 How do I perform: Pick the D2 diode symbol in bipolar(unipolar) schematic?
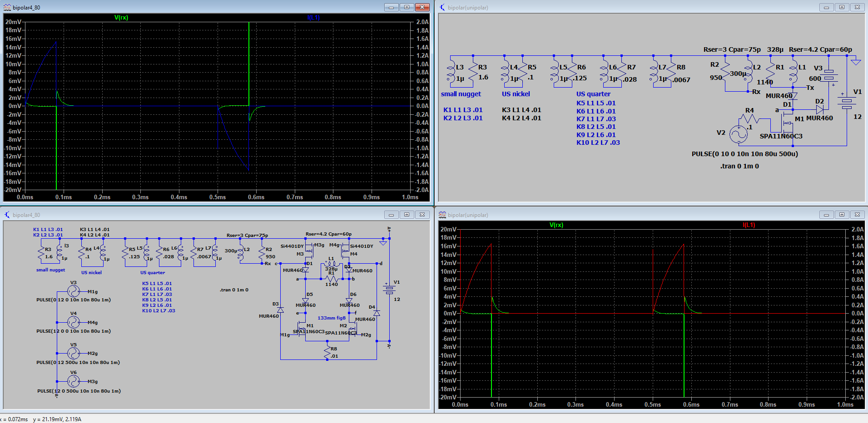(x=819, y=109)
